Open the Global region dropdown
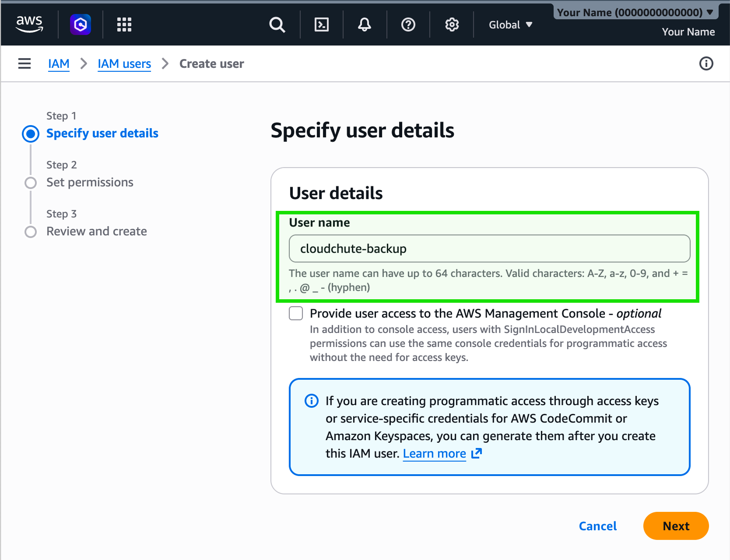The height and width of the screenshot is (560, 730). (x=511, y=25)
